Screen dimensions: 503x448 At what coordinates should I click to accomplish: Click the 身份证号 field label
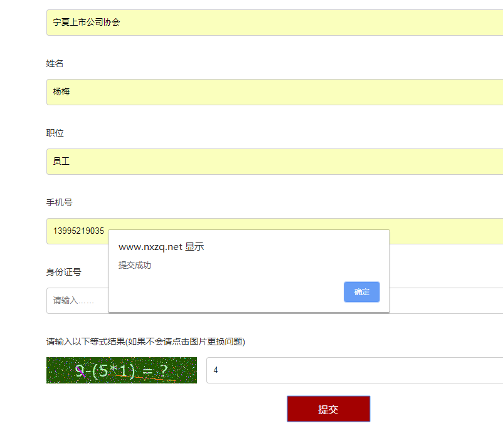(63, 272)
